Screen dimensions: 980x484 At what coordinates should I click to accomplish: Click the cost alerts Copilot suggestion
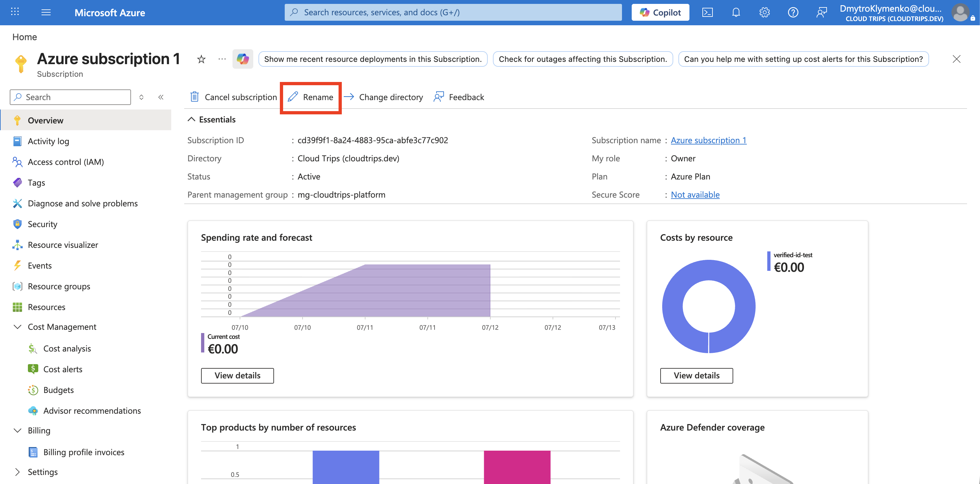(x=803, y=59)
